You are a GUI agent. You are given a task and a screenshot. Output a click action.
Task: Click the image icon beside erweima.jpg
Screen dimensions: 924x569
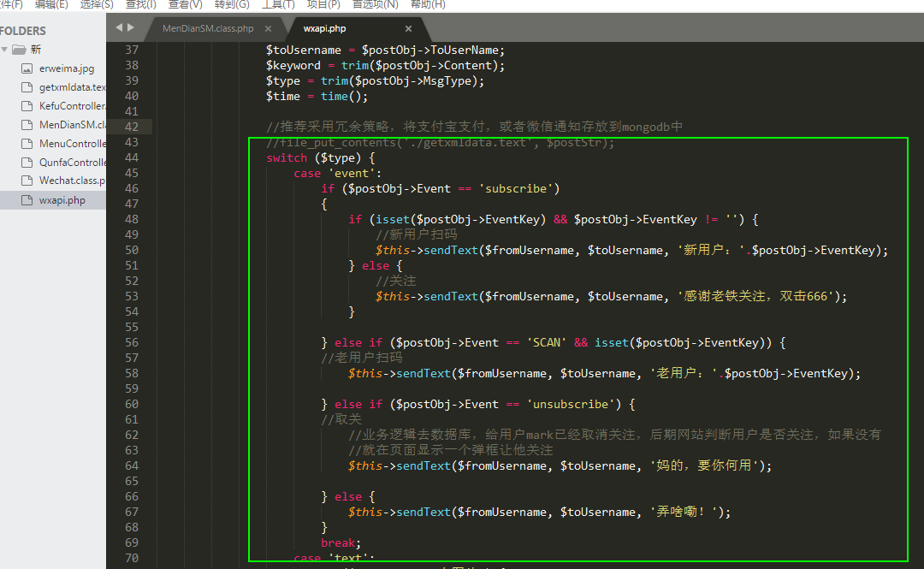pyautogui.click(x=27, y=68)
